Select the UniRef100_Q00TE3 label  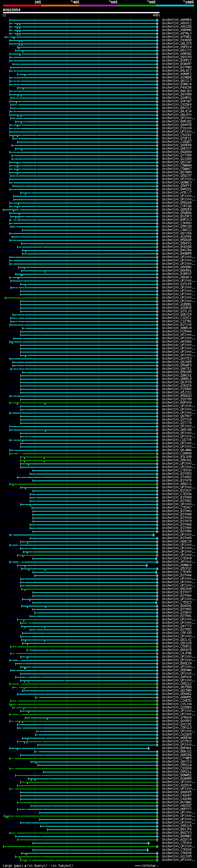tap(176, 358)
